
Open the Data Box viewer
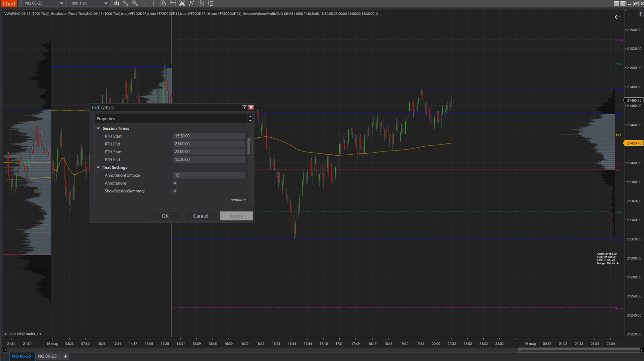tap(163, 3)
